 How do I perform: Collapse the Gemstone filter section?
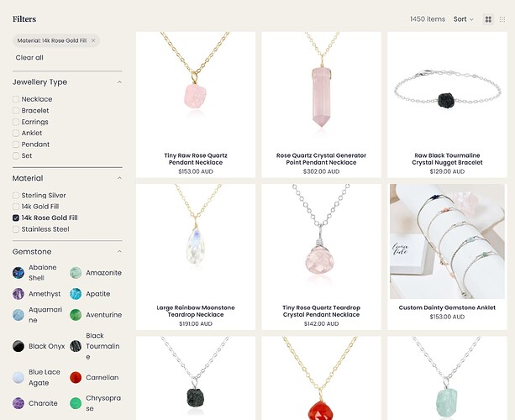coord(119,251)
